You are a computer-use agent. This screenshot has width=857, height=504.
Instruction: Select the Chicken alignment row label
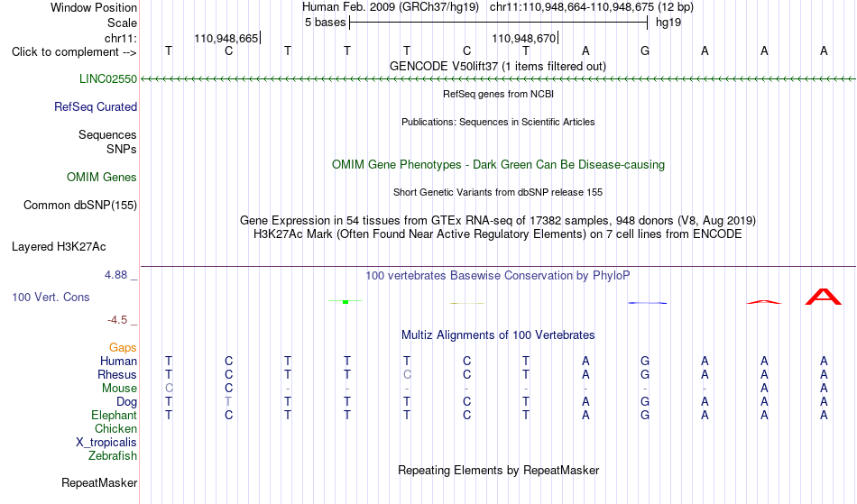[115, 428]
